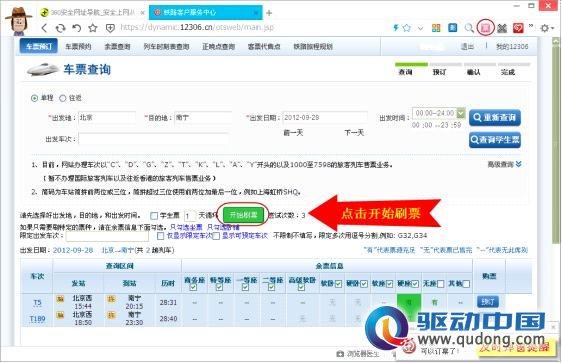Toggle the 特等座 column checkbox
562x363 pixels.
click(x=219, y=287)
